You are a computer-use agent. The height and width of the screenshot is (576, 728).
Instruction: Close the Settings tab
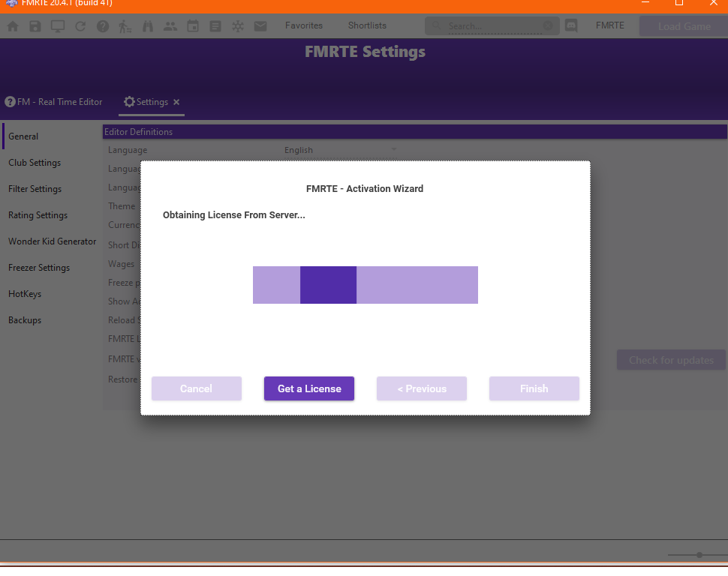pyautogui.click(x=176, y=102)
